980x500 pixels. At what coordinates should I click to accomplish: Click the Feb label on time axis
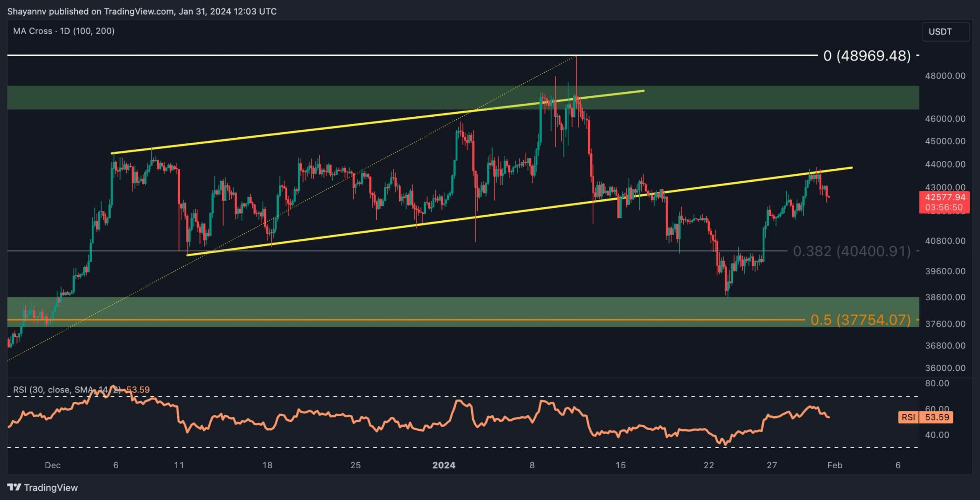click(835, 465)
